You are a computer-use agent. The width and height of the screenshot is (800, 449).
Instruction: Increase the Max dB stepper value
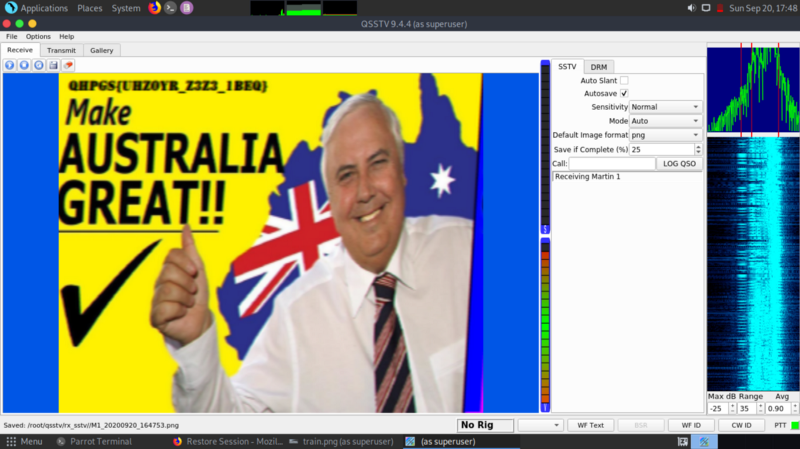coord(732,406)
